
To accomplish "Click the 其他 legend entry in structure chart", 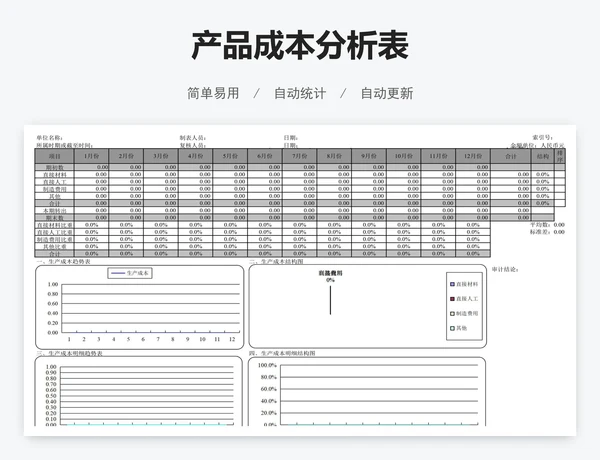I will (x=458, y=328).
